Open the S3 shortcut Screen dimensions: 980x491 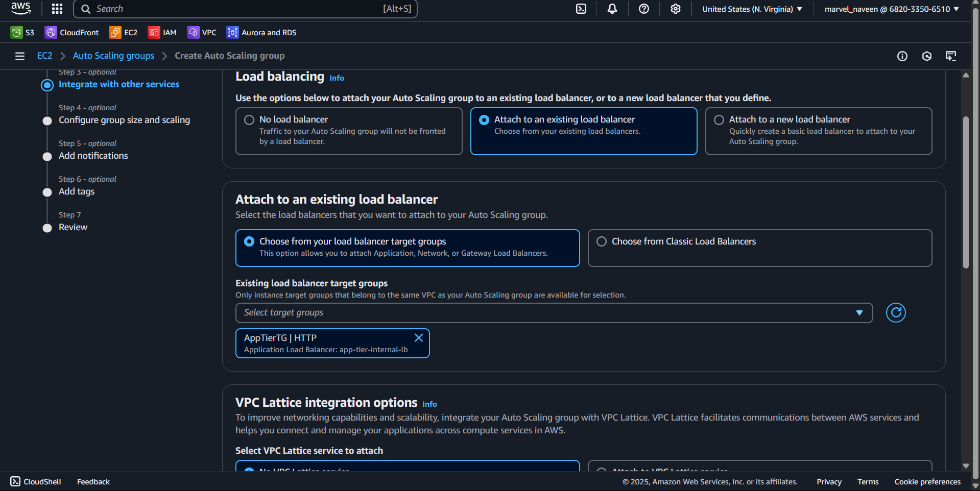pos(22,33)
